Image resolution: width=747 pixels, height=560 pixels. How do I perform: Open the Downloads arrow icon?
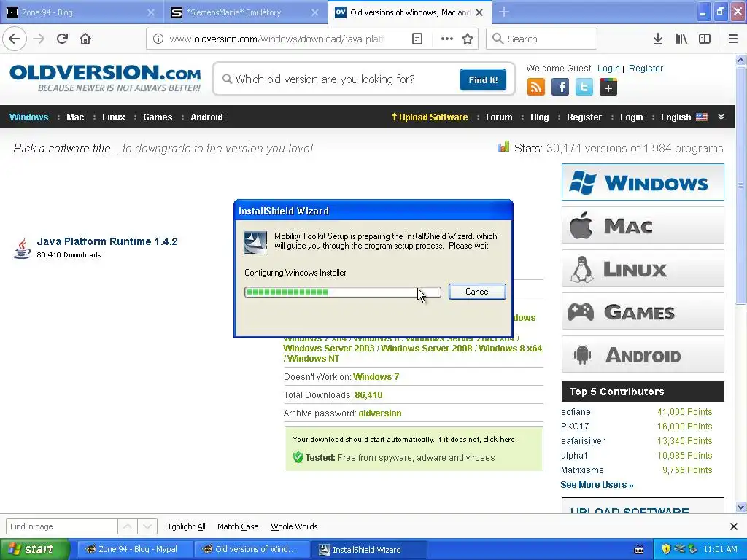tap(658, 39)
